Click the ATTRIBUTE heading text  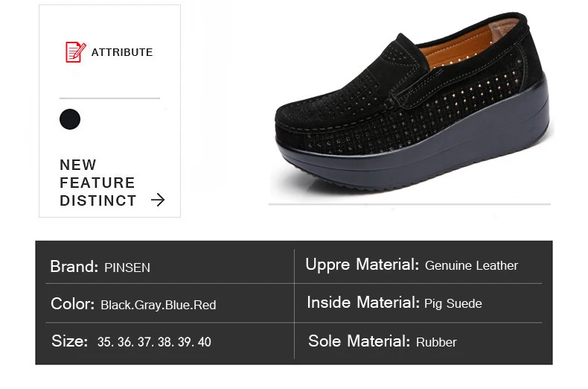[121, 52]
